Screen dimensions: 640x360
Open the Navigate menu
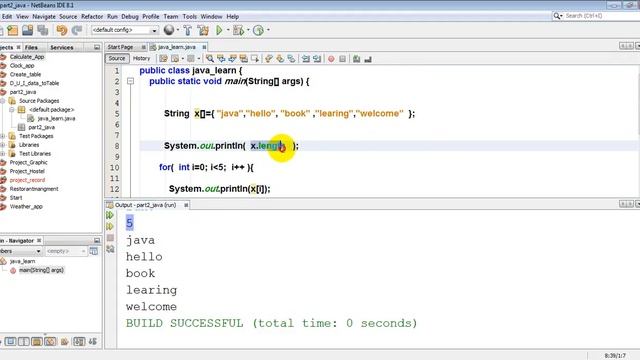tap(44, 17)
